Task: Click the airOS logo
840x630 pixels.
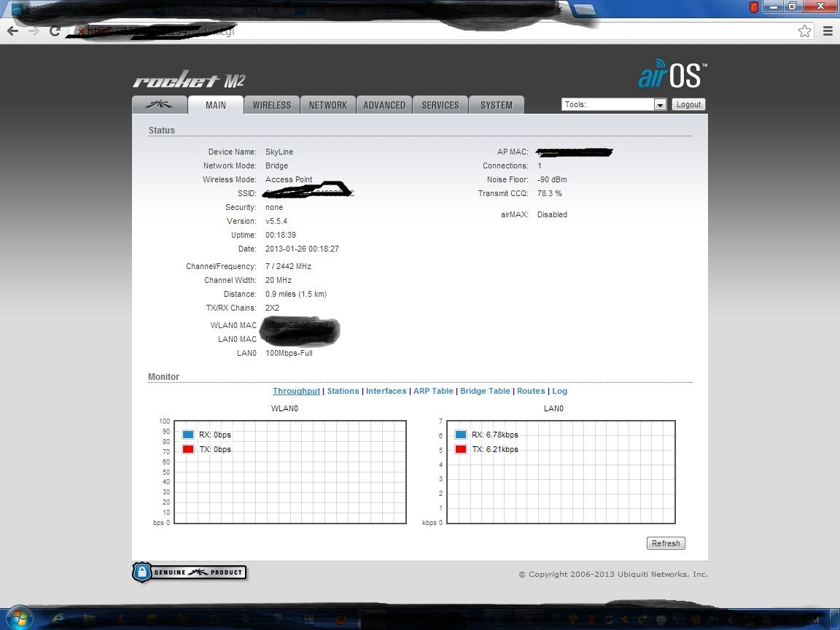Action: pyautogui.click(x=672, y=74)
